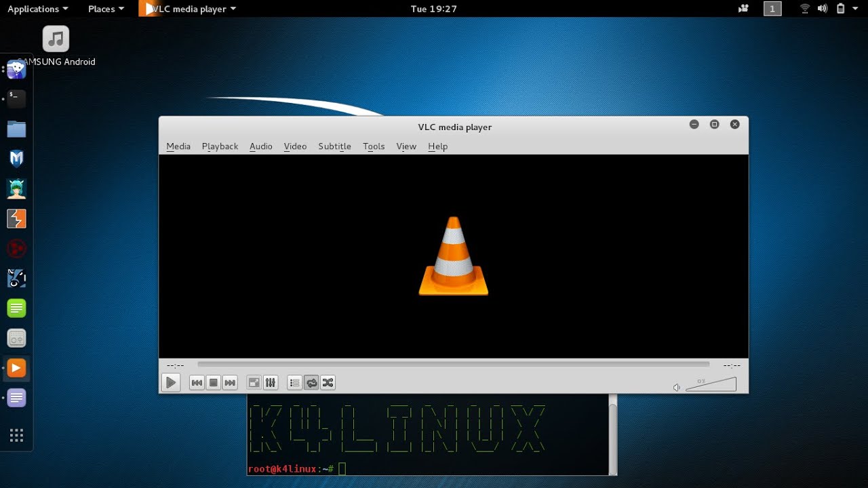
Task: Minimize the VLC window
Action: 694,125
